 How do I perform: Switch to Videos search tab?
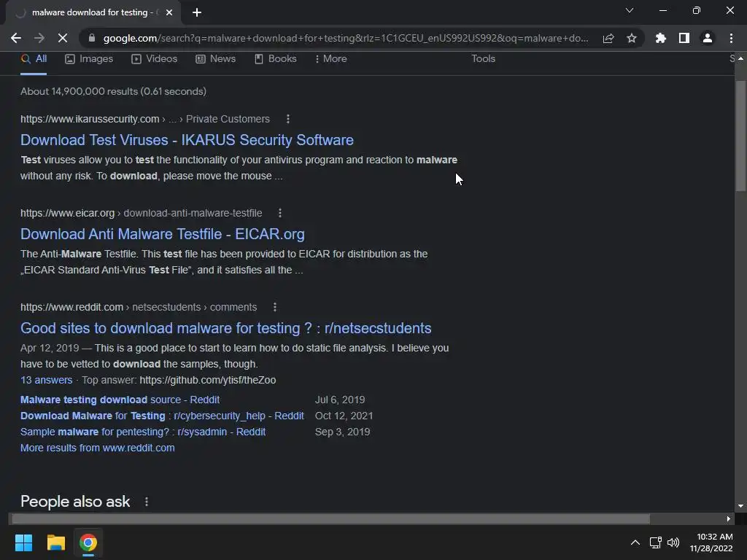coord(155,59)
